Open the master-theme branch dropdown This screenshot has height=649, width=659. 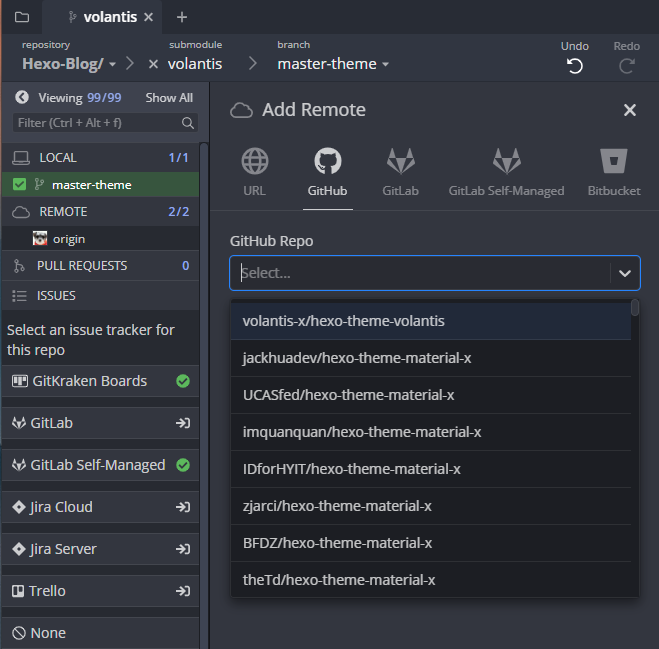pyautogui.click(x=333, y=64)
